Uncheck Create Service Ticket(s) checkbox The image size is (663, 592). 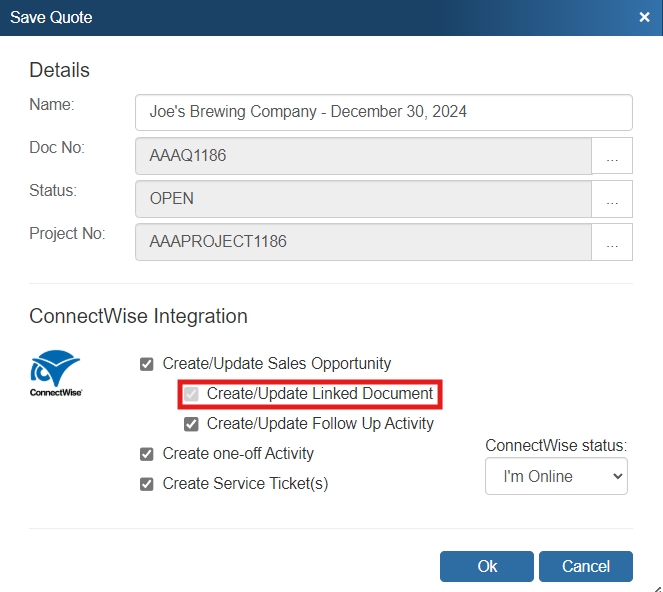pos(147,484)
